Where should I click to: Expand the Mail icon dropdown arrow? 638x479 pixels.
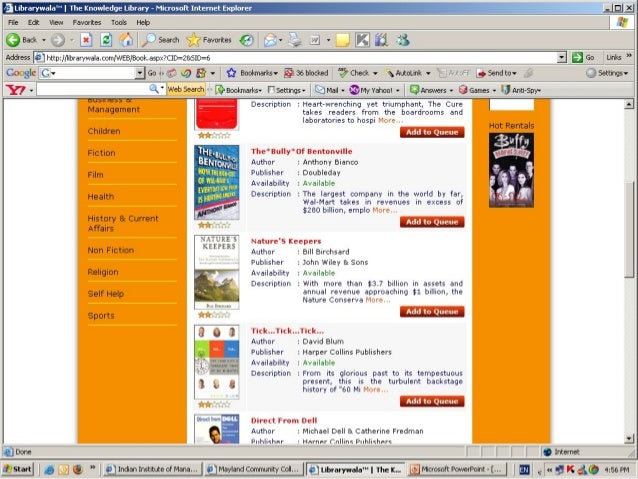[x=280, y=40]
